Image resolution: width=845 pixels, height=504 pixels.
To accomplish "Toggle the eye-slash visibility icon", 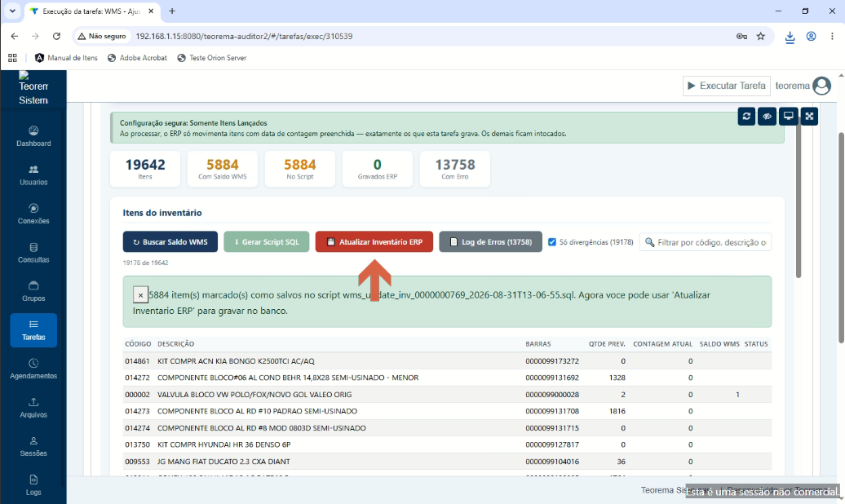I will click(768, 116).
